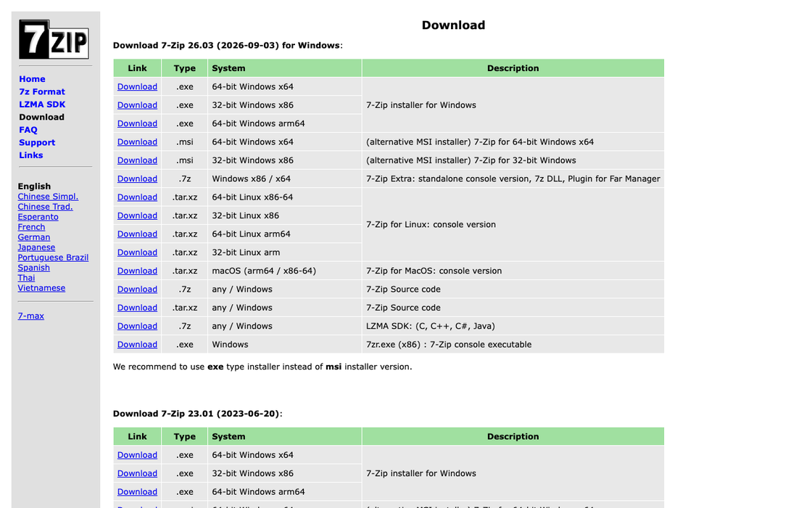Screen dimensions: 812x508
Task: Download the LZMA SDK .7z archive
Action: [x=137, y=326]
